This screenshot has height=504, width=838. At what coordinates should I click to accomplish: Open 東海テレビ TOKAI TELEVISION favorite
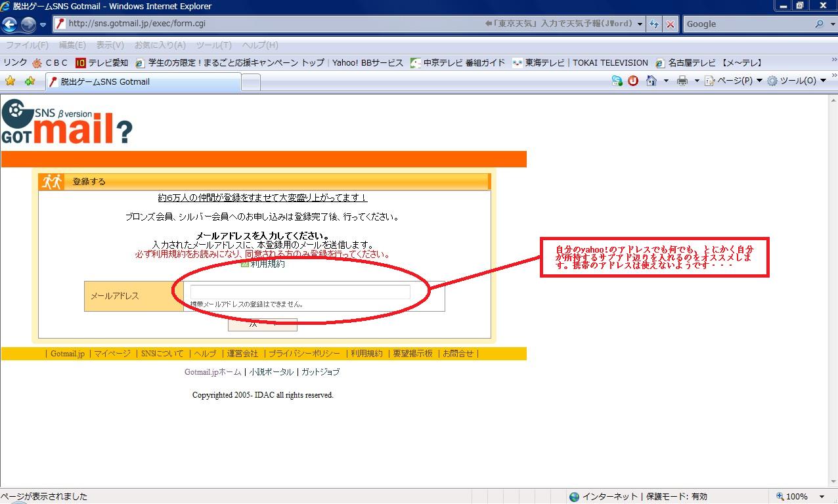click(581, 63)
